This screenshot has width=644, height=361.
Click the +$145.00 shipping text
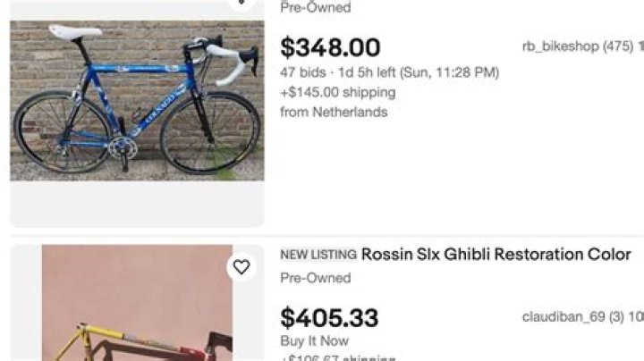tap(338, 92)
